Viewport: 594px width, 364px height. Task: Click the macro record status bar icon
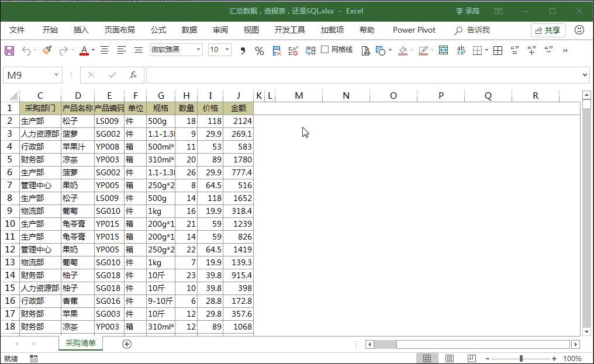[34, 358]
